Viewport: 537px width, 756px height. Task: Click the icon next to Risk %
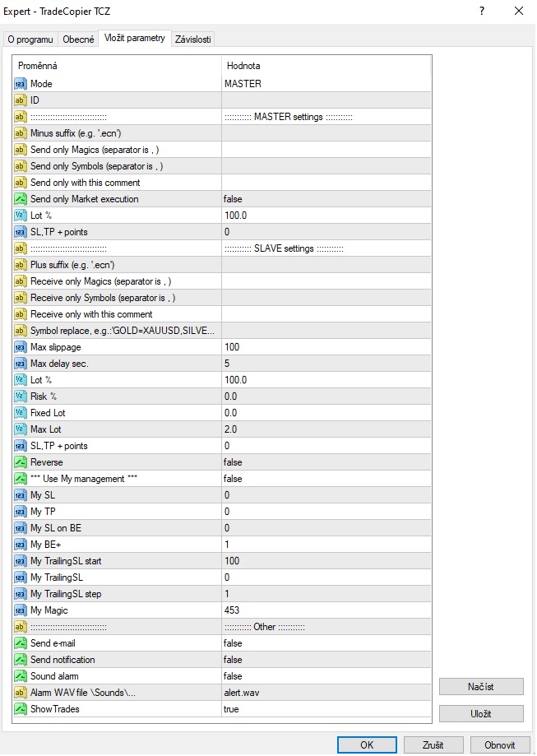click(21, 397)
